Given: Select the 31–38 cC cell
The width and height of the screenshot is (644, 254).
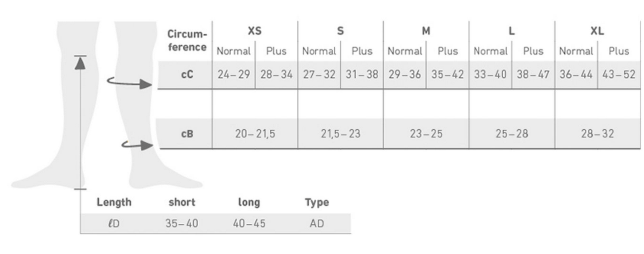Looking at the screenshot, I should point(362,75).
